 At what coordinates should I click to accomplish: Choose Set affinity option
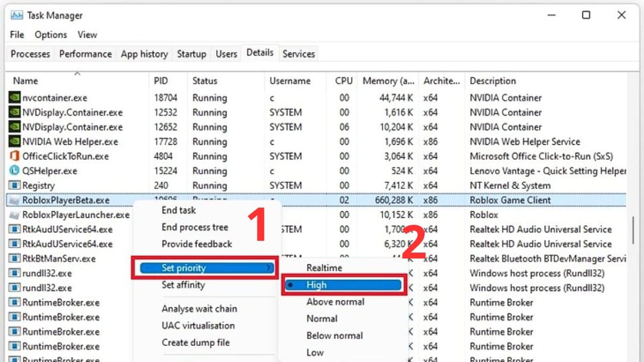coord(183,285)
